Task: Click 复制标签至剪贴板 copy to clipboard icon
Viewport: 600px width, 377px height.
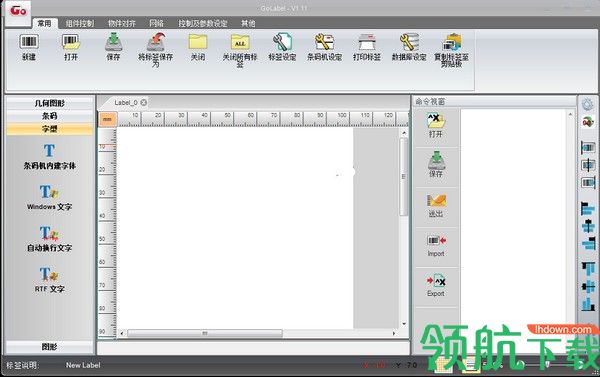Action: [452, 42]
